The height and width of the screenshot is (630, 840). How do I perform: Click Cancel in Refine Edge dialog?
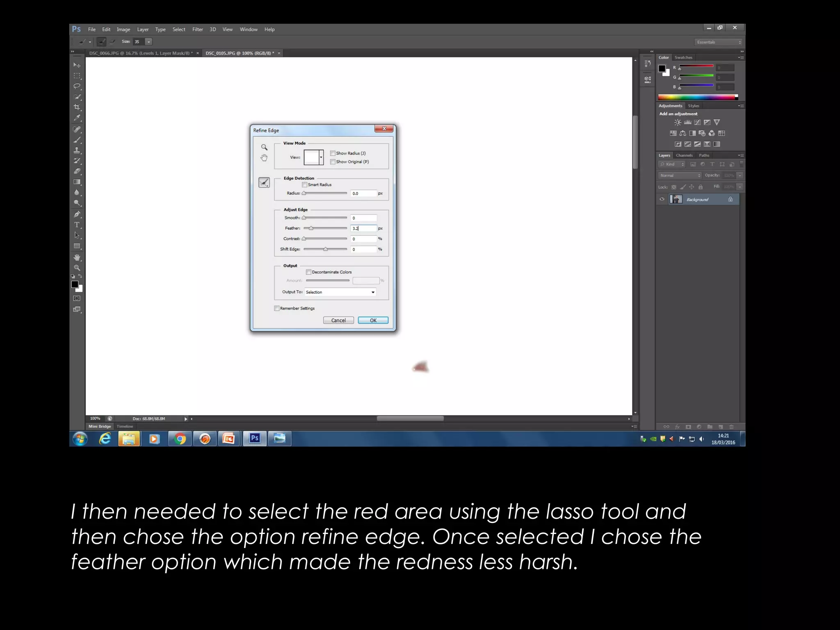point(338,320)
